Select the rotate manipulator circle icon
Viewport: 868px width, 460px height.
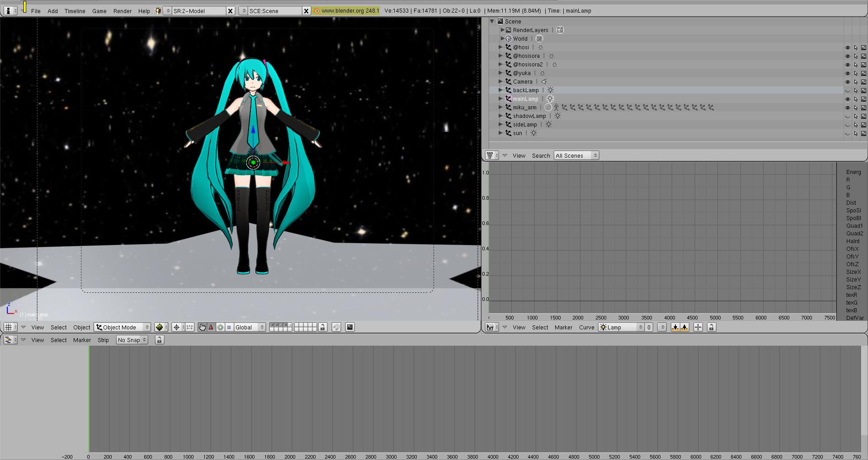pyautogui.click(x=220, y=327)
